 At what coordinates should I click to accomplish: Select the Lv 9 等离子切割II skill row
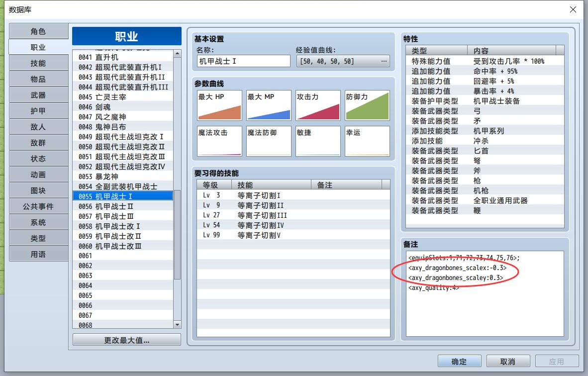[x=293, y=205]
